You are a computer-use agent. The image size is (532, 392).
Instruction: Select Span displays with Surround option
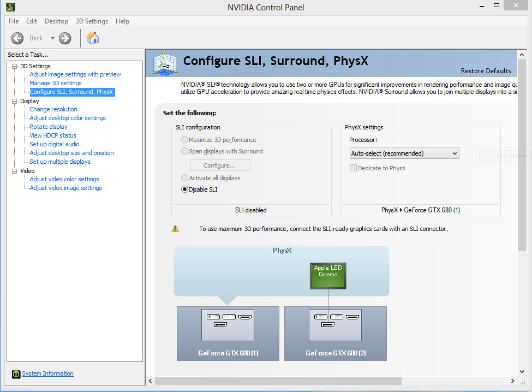tap(184, 151)
